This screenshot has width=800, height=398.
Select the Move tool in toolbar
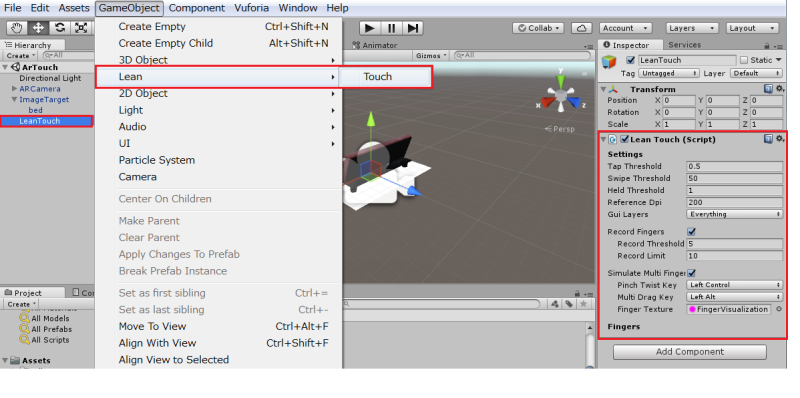38,28
